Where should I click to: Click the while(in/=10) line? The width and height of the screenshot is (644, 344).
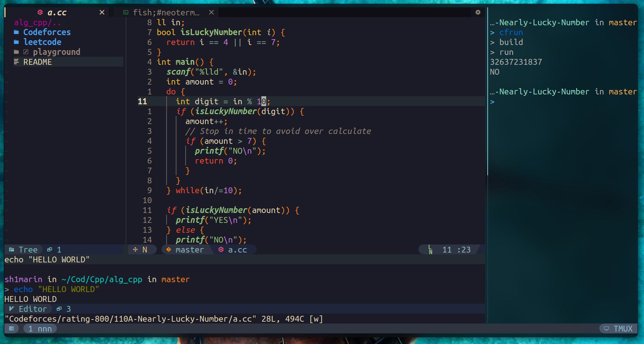click(204, 190)
